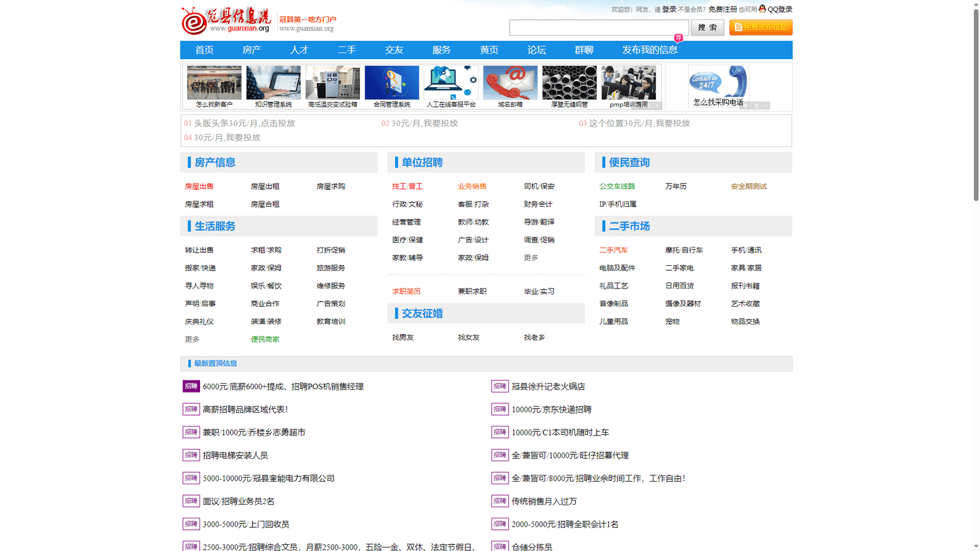Image resolution: width=980 pixels, height=551 pixels.
Task: Open the 房屋出售 category
Action: tap(199, 186)
